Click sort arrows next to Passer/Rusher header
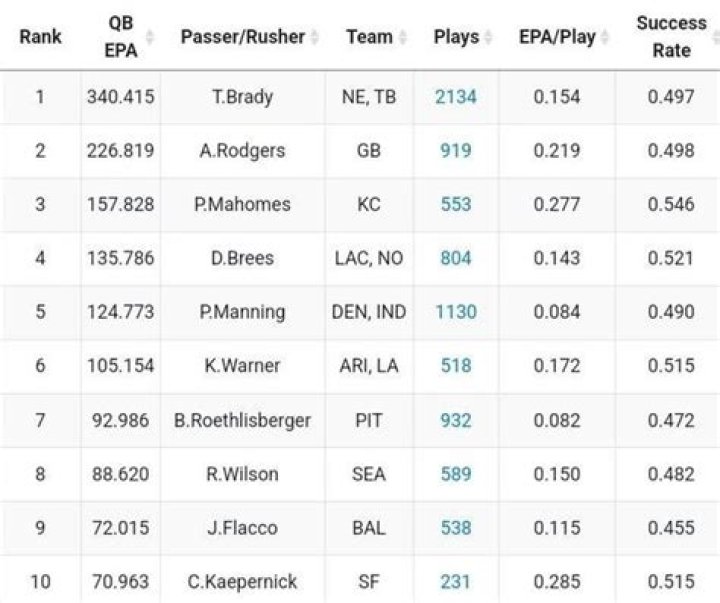The width and height of the screenshot is (720, 603). point(314,37)
